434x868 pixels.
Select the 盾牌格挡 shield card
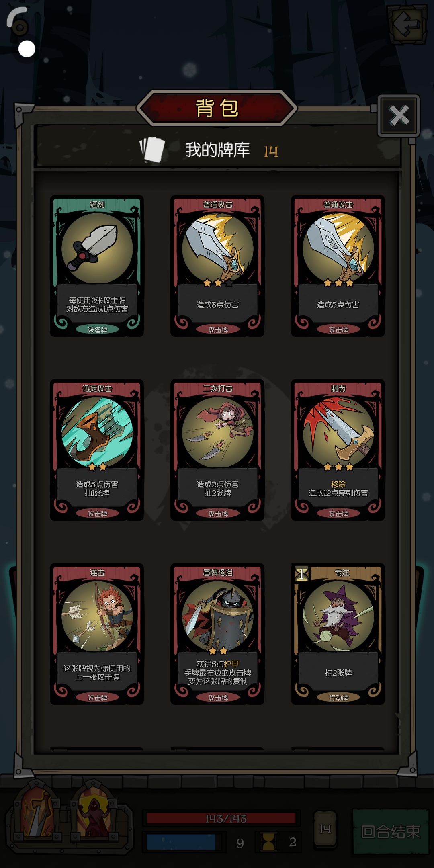click(x=217, y=634)
